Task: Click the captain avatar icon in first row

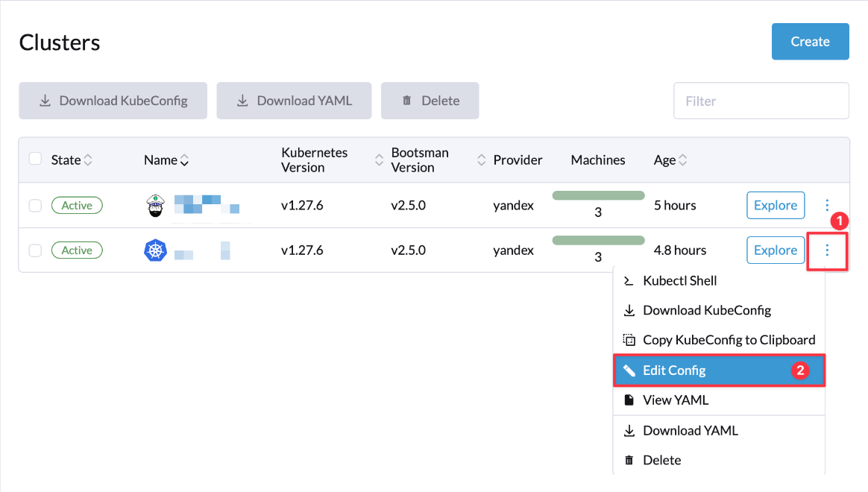Action: [155, 205]
